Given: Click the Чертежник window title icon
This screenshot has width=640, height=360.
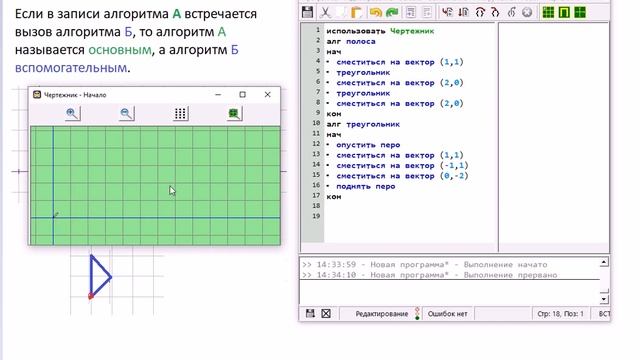Looking at the screenshot, I should point(37,95).
